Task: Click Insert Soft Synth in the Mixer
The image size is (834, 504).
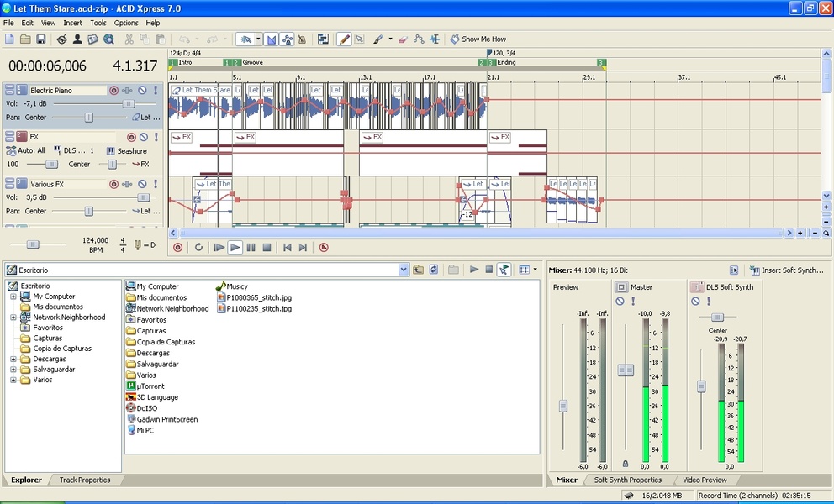Action: point(786,270)
